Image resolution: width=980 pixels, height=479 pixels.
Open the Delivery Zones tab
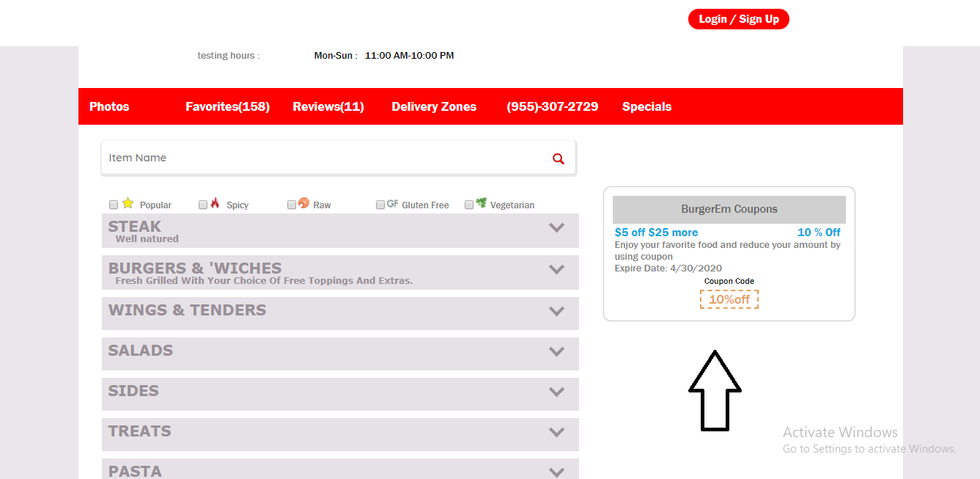coord(434,106)
